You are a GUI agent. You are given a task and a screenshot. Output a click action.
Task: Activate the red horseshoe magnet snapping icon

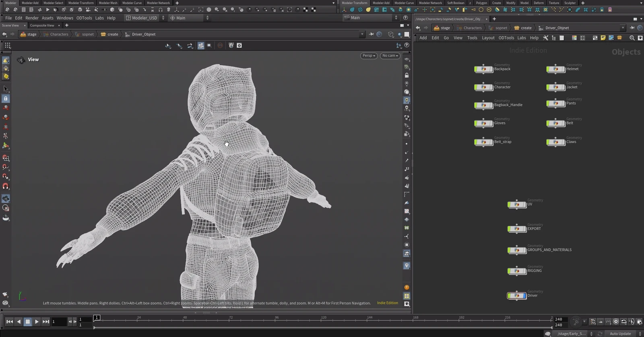point(6,186)
